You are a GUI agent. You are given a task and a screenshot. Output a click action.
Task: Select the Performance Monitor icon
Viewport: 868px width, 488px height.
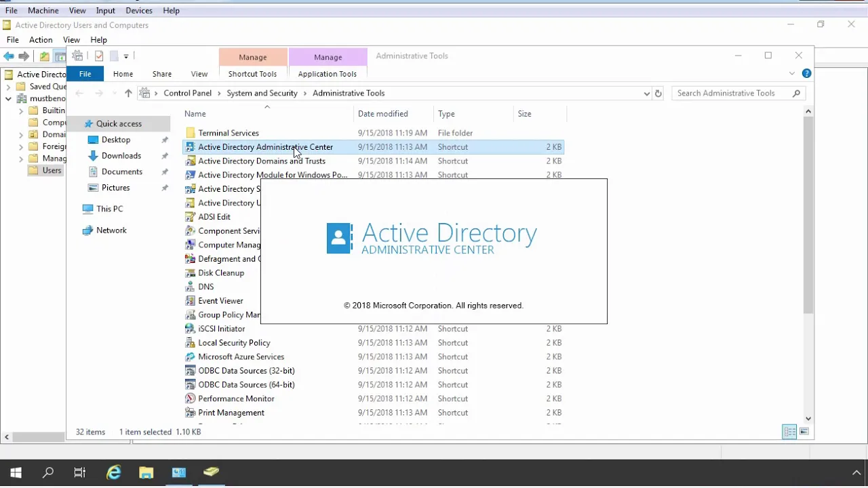191,399
